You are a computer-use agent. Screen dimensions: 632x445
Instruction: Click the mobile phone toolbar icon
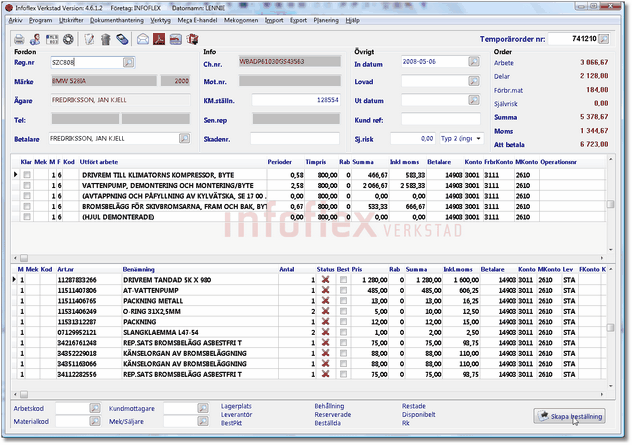(x=122, y=39)
